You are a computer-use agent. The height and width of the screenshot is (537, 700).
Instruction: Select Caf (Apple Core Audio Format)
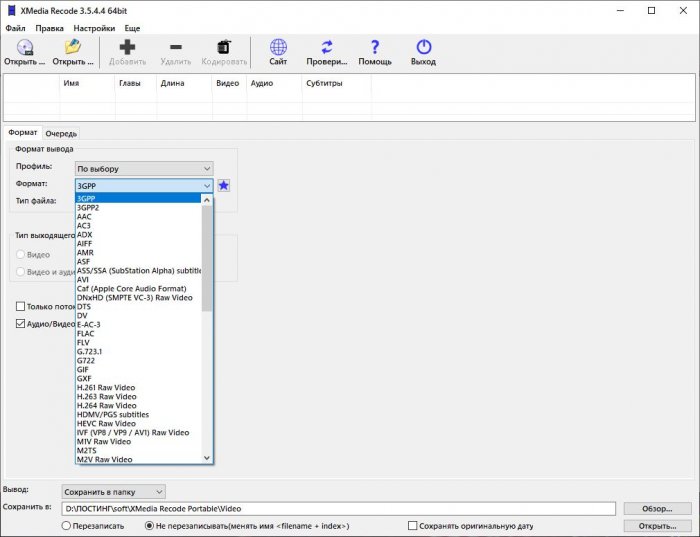point(138,288)
